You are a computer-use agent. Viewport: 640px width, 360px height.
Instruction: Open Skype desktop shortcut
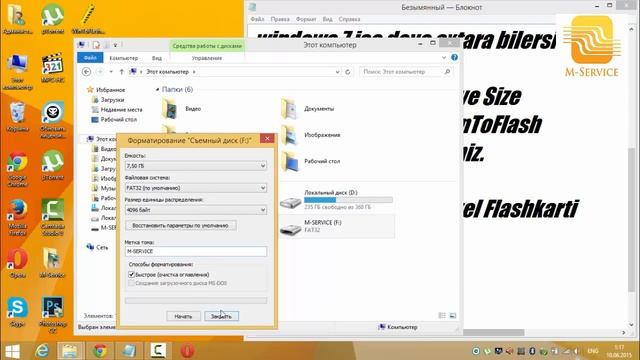(17, 312)
